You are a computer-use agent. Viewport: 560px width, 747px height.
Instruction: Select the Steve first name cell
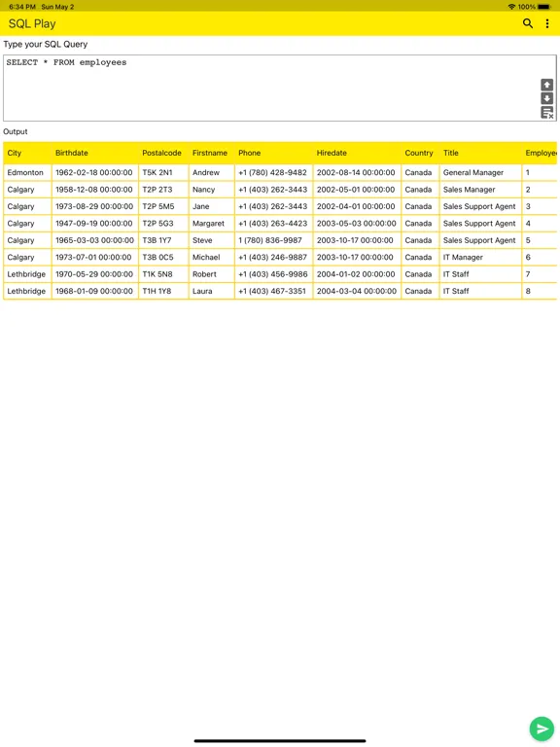(211, 240)
